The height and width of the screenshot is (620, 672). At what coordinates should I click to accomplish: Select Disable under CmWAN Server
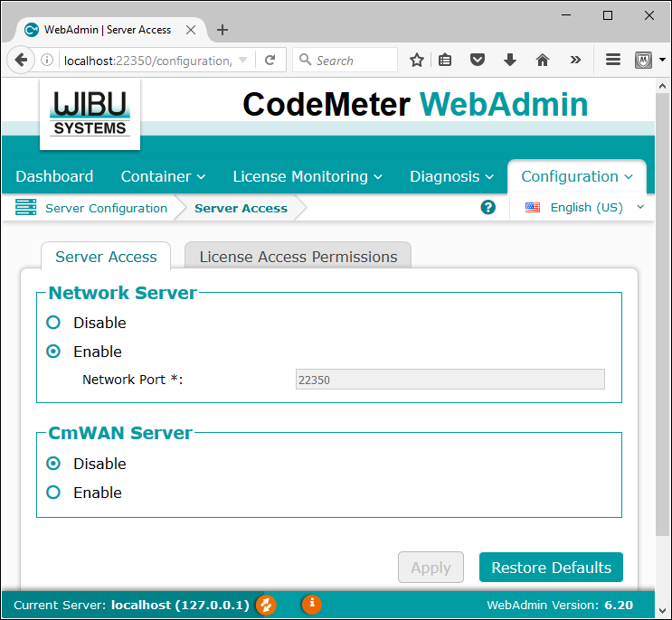click(53, 464)
